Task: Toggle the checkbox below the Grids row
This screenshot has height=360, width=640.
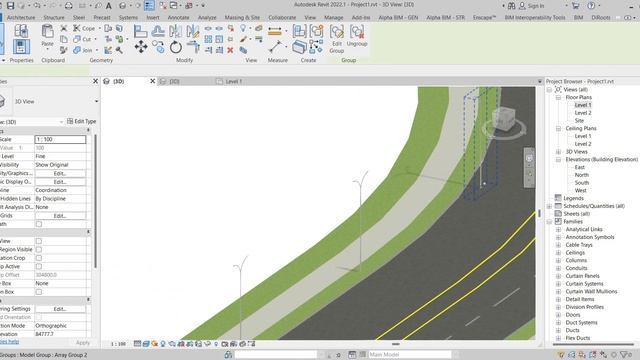Action: tap(39, 224)
